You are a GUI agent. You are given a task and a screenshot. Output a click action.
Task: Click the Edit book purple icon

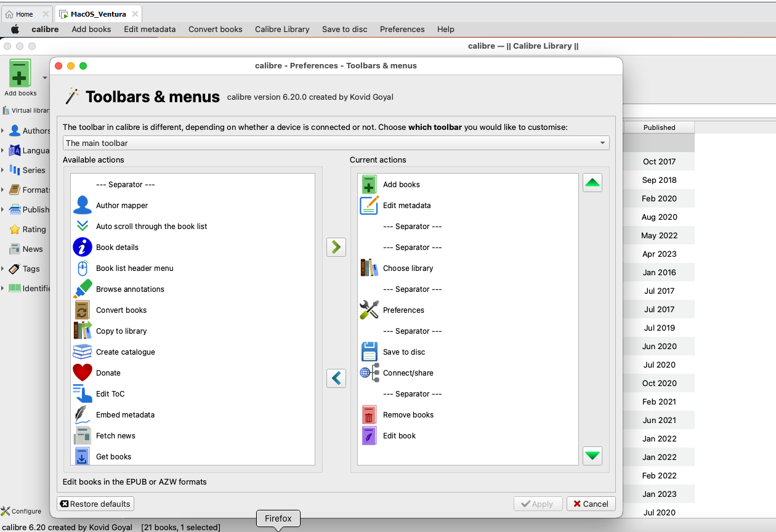(370, 435)
